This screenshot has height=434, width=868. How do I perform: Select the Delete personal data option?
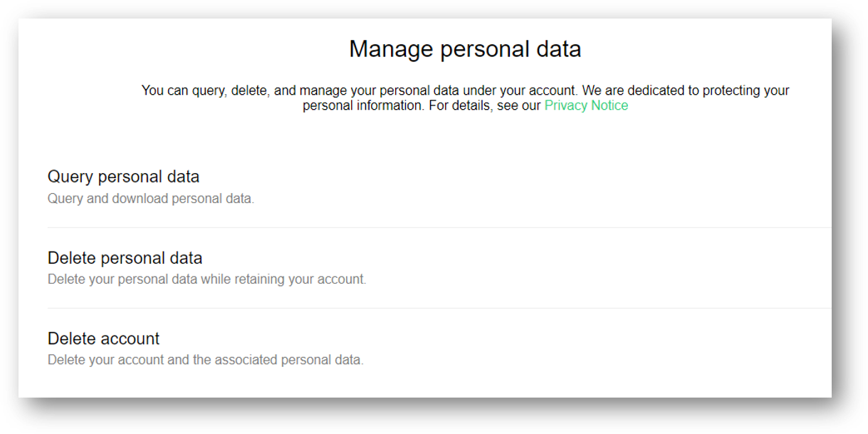coord(125,258)
